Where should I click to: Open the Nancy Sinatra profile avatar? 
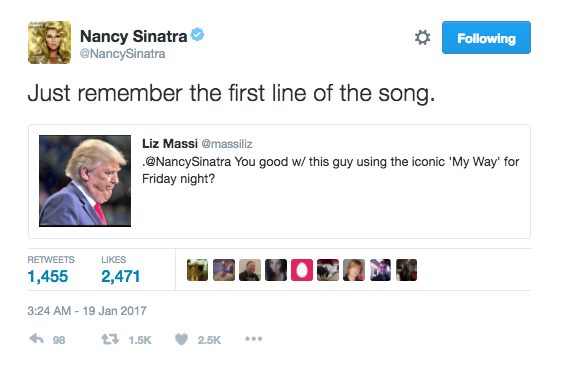[49, 43]
